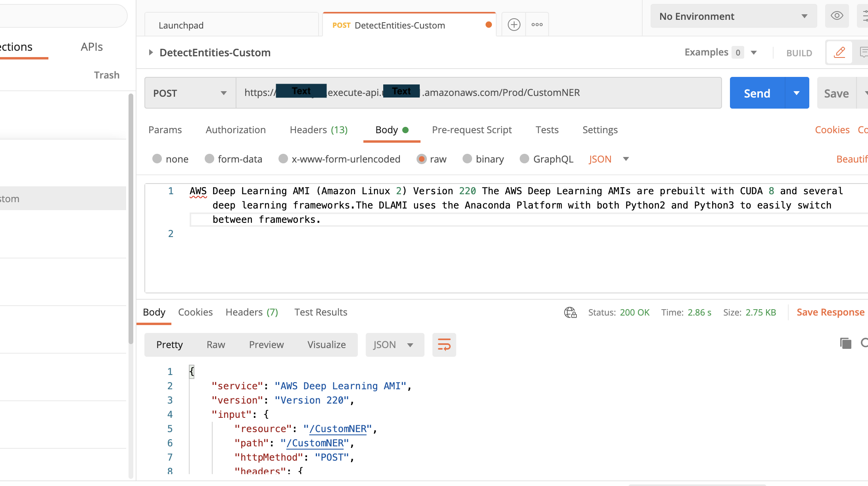Click the copy response icon

pyautogui.click(x=845, y=344)
